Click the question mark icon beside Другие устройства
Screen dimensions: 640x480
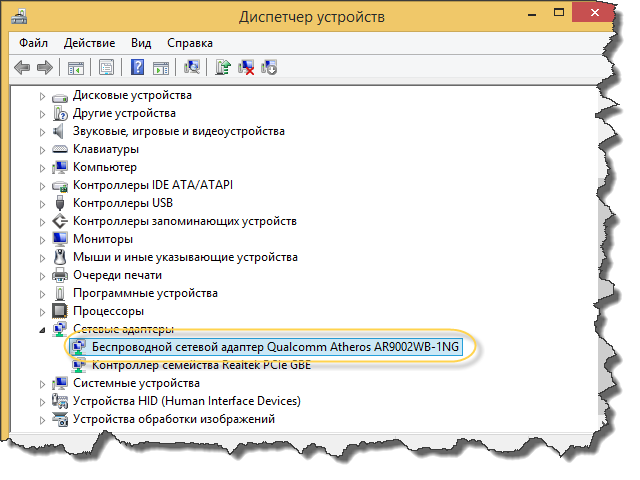click(60, 113)
